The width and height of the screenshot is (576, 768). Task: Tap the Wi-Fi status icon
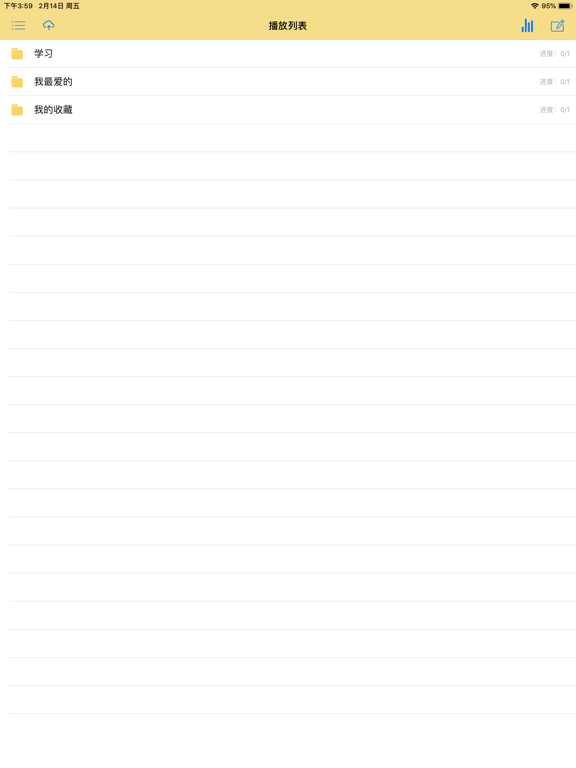pos(534,6)
